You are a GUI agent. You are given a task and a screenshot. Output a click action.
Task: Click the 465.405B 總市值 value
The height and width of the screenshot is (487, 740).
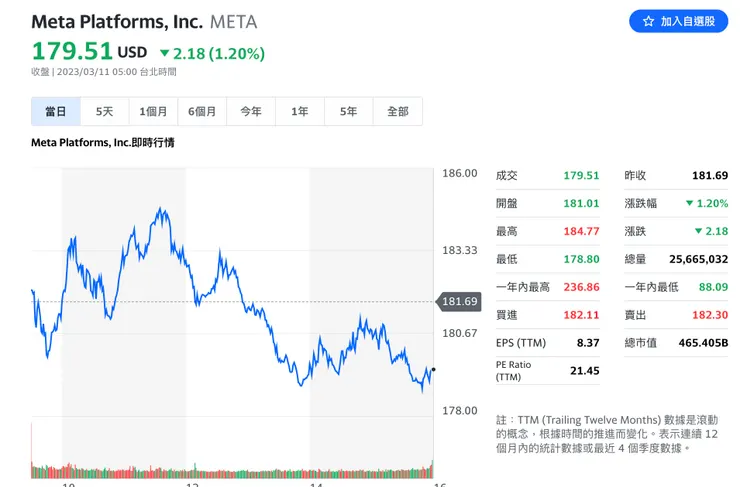pos(704,343)
